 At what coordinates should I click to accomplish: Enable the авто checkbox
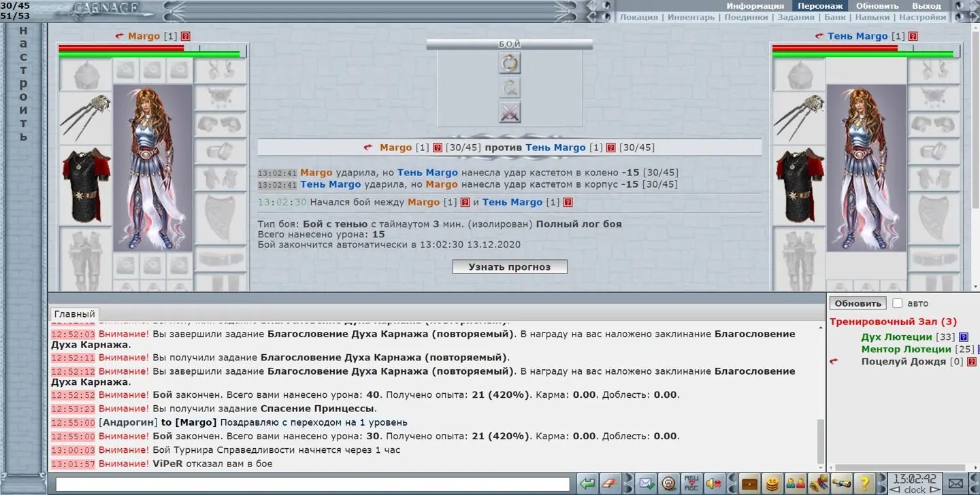tap(897, 303)
